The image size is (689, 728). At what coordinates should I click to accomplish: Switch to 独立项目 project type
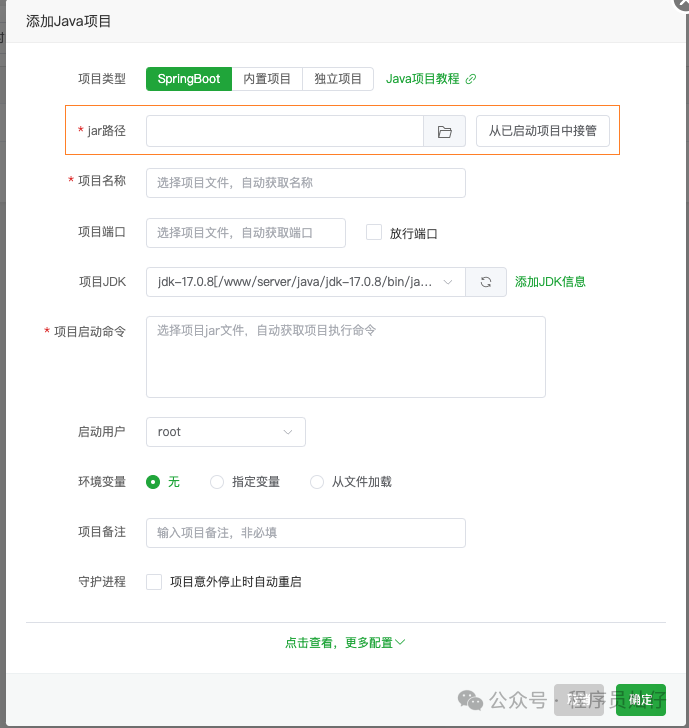point(338,79)
